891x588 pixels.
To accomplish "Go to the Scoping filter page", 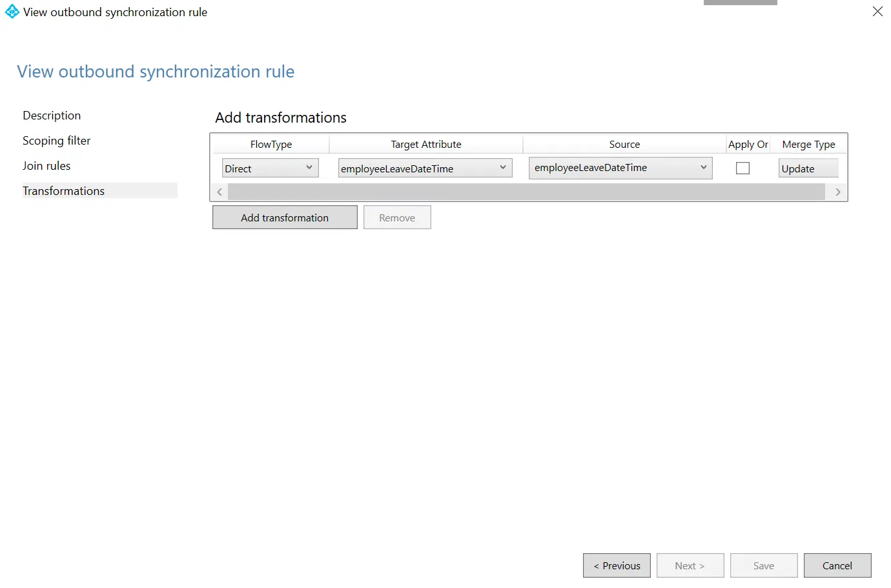I will coord(57,141).
